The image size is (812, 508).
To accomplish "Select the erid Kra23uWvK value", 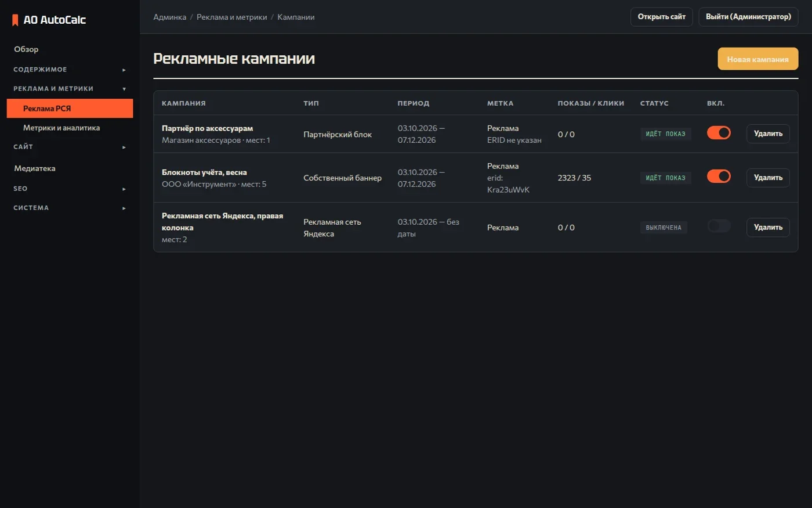I will point(508,184).
